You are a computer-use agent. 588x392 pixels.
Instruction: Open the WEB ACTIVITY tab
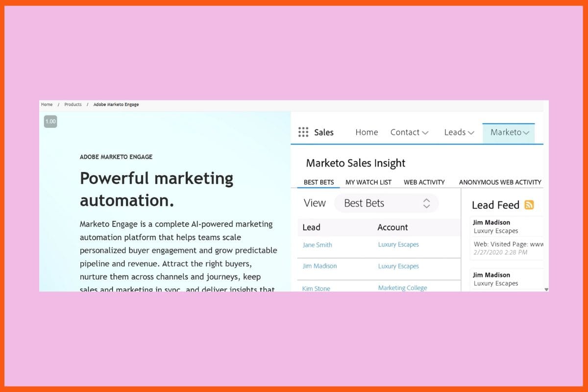[x=424, y=182]
